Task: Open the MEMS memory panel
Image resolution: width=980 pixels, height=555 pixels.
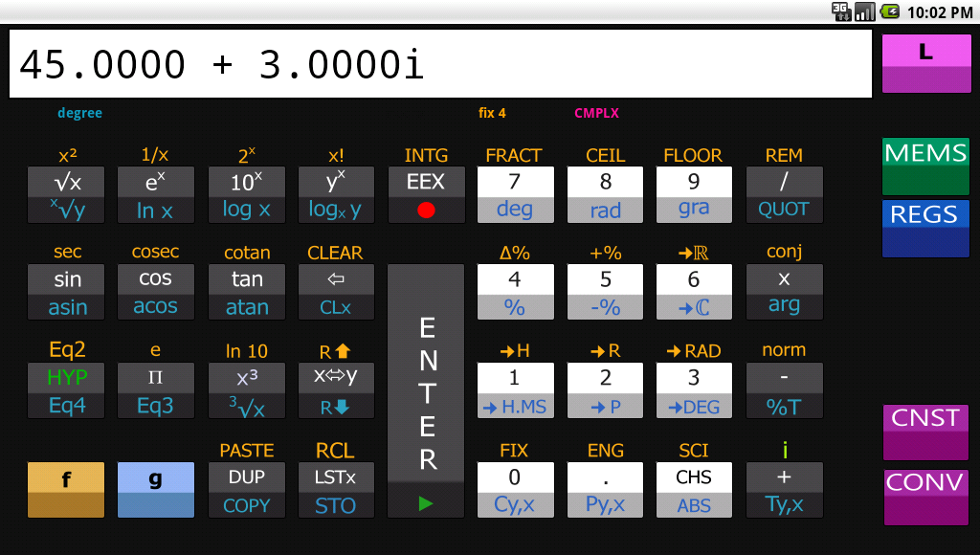Action: coord(924,166)
